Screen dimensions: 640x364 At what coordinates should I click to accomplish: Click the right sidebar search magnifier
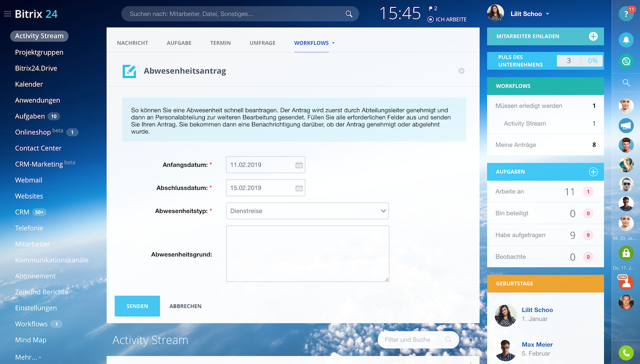(x=626, y=83)
